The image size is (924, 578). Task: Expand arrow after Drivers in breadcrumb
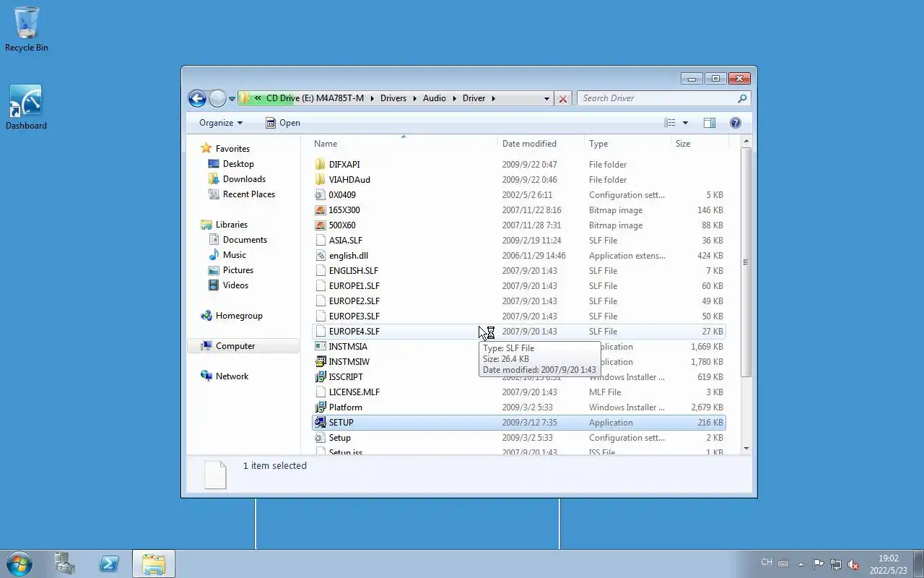pos(415,98)
